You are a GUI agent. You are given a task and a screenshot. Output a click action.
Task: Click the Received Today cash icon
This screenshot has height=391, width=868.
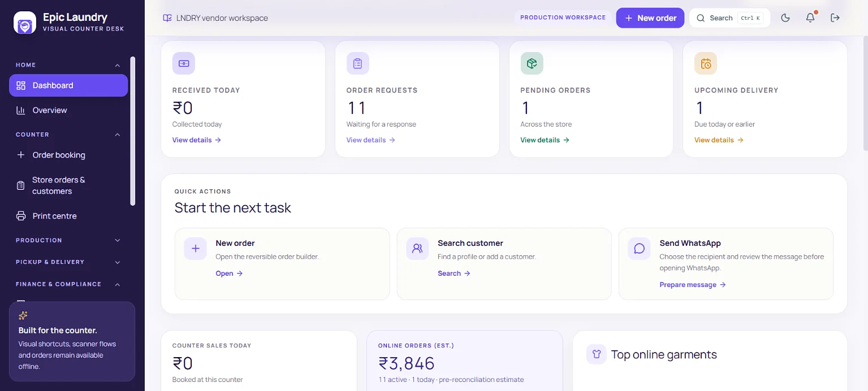click(x=184, y=63)
